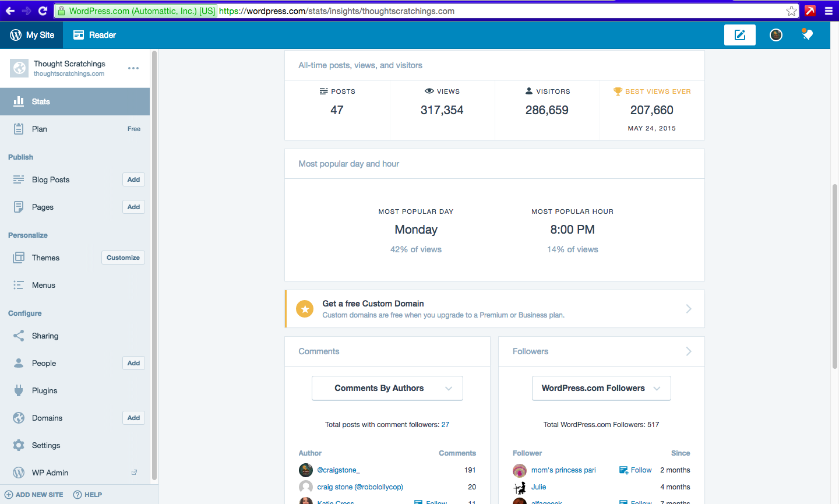Expand the WordPress.com Followers dropdown
839x504 pixels.
[601, 388]
